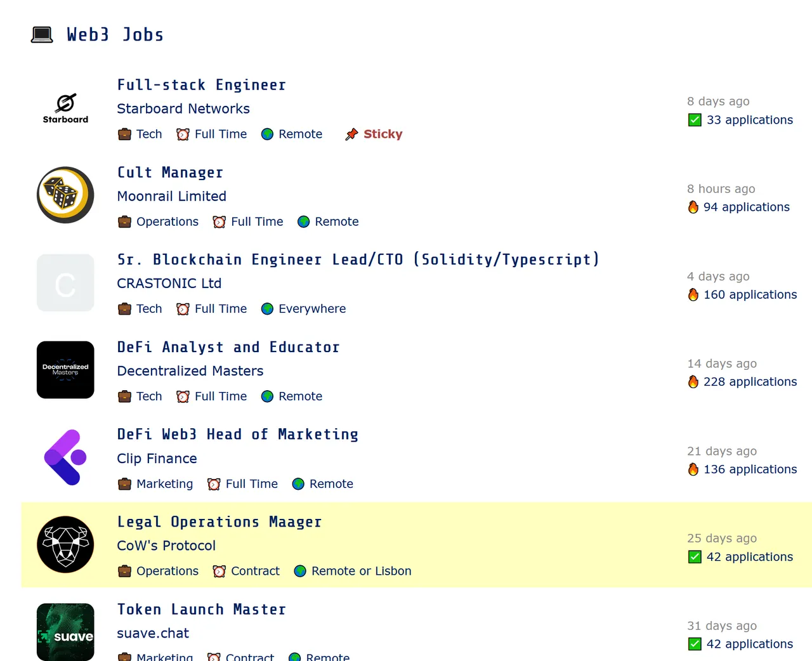Select Remote tag in Cult Manager row
This screenshot has height=661, width=812.
pyautogui.click(x=337, y=222)
